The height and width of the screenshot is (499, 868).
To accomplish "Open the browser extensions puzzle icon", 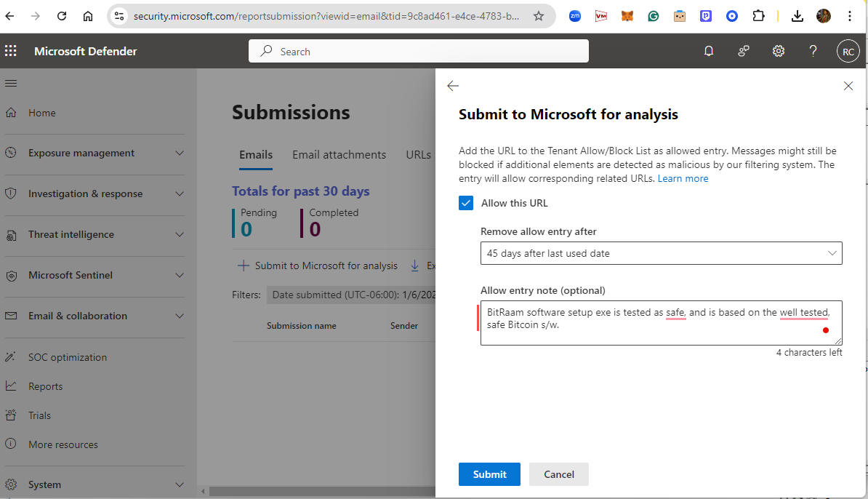I will 758,16.
